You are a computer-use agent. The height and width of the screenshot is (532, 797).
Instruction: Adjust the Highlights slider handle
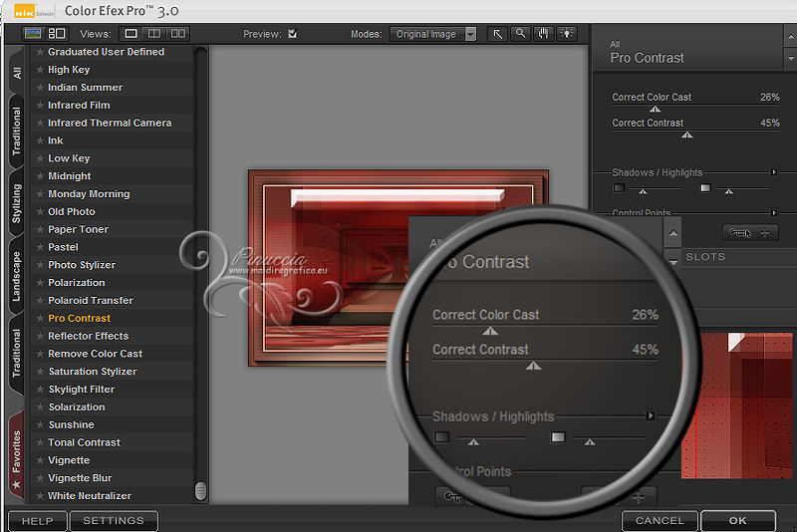(729, 191)
